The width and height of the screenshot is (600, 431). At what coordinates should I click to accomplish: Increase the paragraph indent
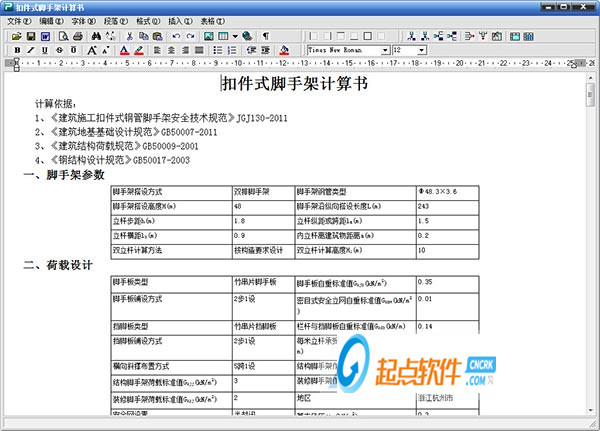coord(265,50)
